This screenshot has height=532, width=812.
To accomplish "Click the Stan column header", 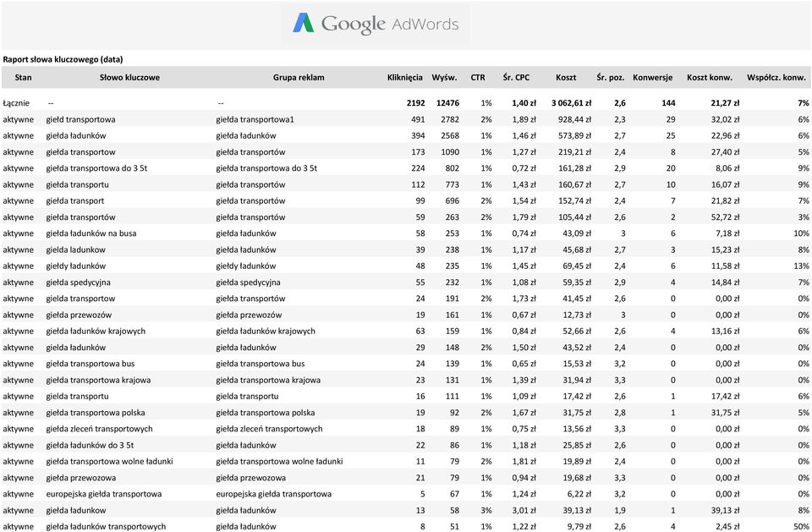I will 24,78.
